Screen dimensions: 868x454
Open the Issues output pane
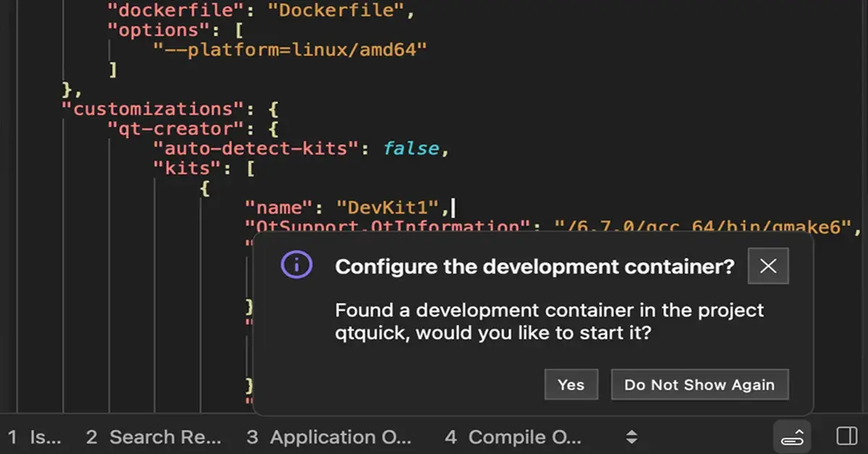tap(33, 437)
